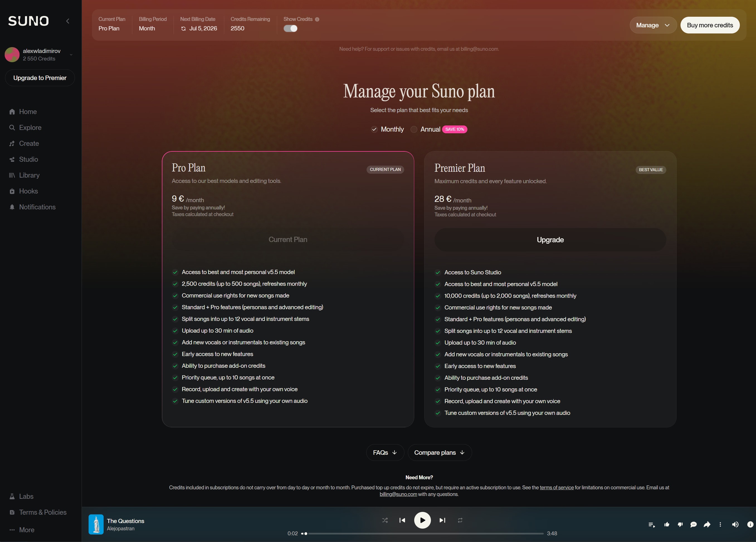
Task: Open the terms of service link
Action: 557,488
